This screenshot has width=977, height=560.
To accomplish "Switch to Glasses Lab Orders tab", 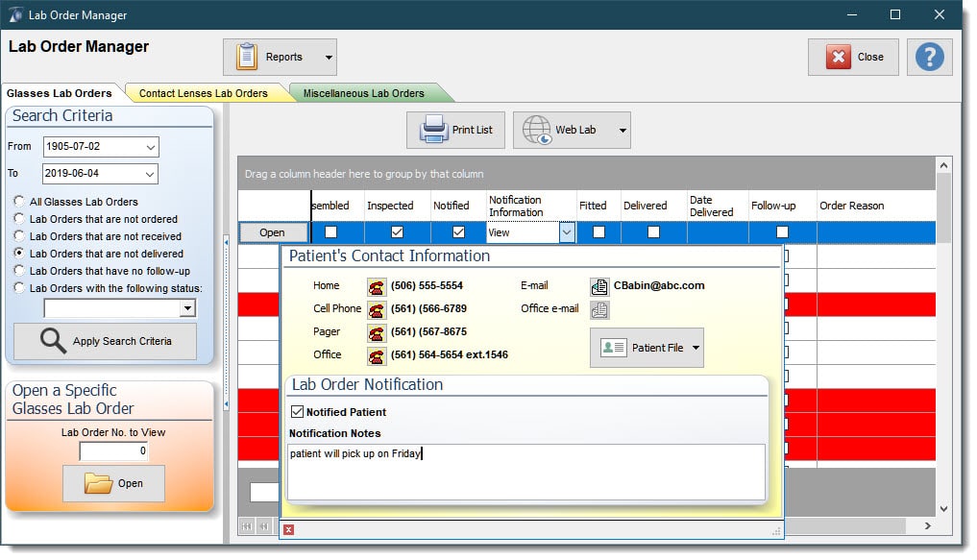I will click(x=60, y=93).
